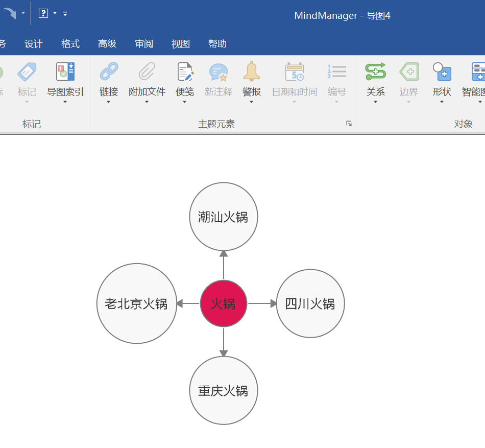This screenshot has height=448, width=485.
Task: Open the 便笺 dropdown arrow
Action: [185, 100]
